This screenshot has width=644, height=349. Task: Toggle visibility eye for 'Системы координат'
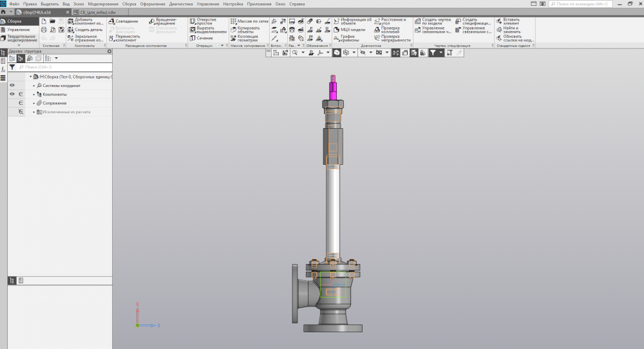(12, 85)
